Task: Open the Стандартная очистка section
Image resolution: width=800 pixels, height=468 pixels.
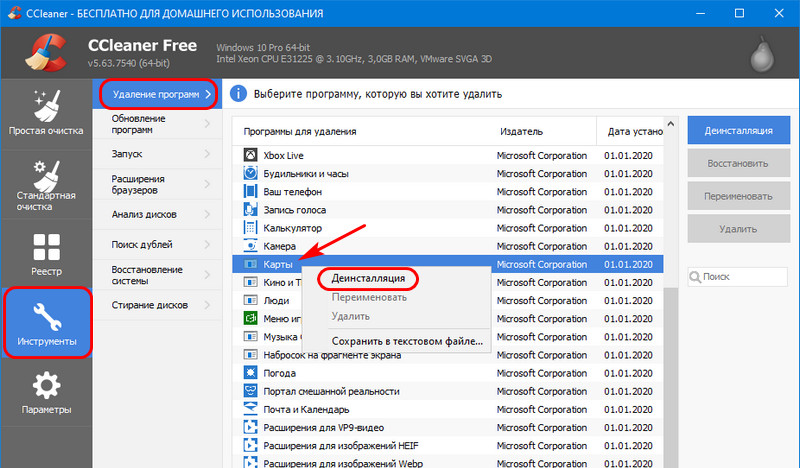Action: [x=46, y=185]
